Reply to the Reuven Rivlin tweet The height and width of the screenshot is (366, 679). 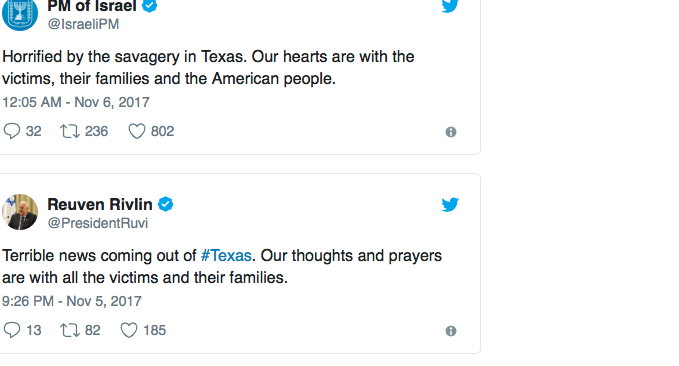(12, 330)
